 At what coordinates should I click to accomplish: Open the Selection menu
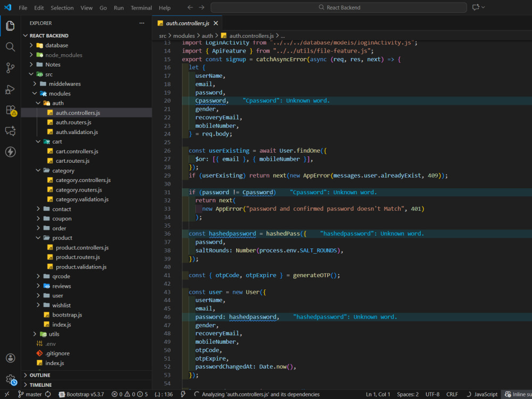(x=62, y=8)
